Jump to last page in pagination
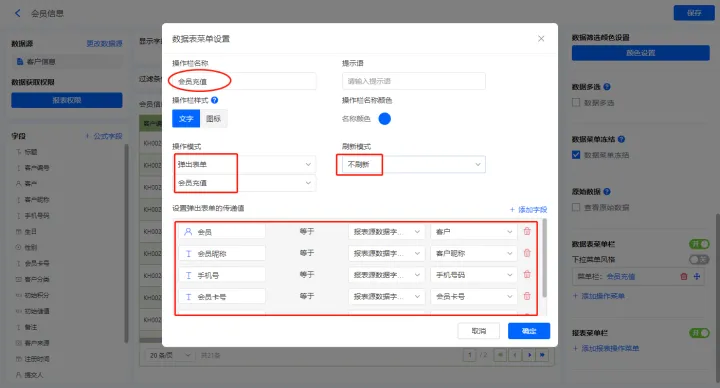720x388 pixels. 543,355
